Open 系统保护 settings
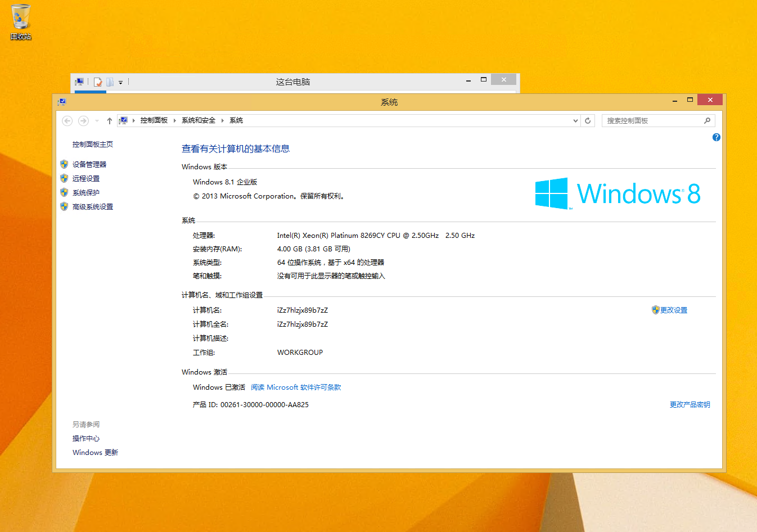The width and height of the screenshot is (757, 532). (x=86, y=192)
